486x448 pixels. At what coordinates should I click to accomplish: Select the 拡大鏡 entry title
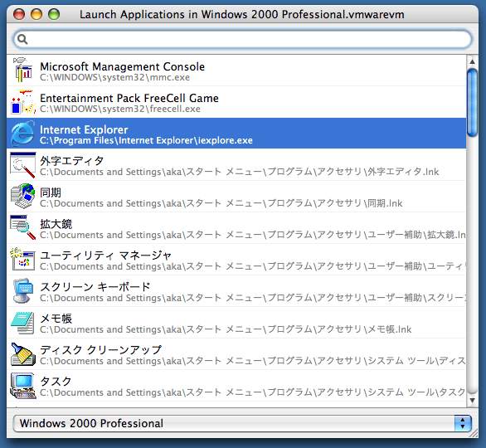click(x=56, y=224)
